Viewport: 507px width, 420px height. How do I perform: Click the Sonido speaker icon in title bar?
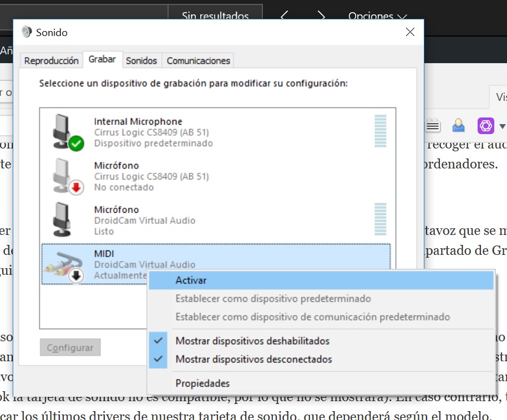[x=27, y=32]
